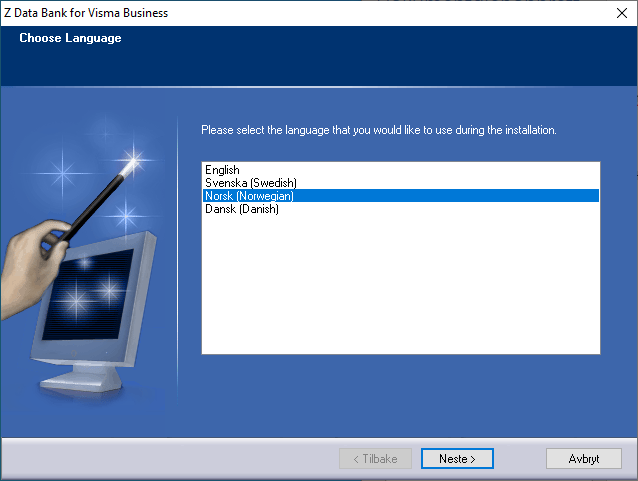Click the highlighted Norsk (Norwegian) entry

point(249,197)
